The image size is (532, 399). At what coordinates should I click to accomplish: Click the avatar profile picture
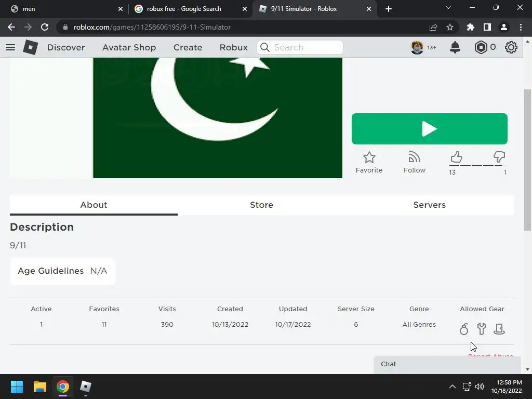[417, 47]
